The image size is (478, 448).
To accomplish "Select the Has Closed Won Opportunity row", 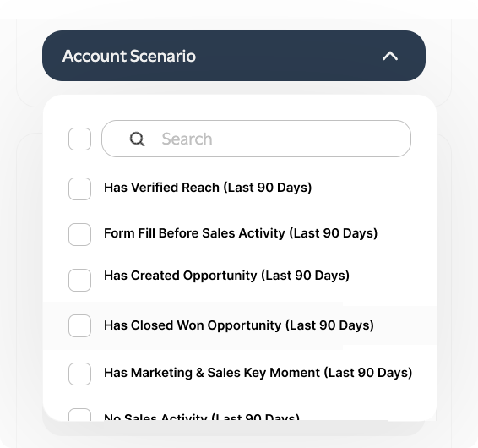I will coord(239,325).
